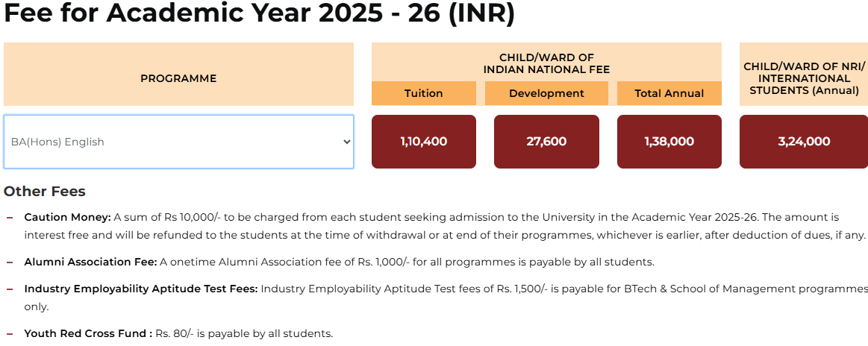
Task: Click the programme dropdown chevron arrow
Action: 346,142
